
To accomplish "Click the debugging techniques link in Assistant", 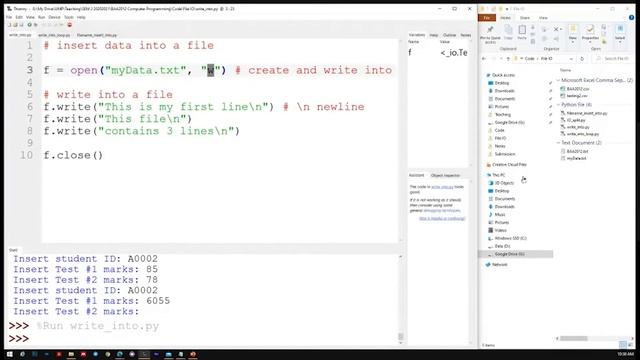I will pos(442,211).
